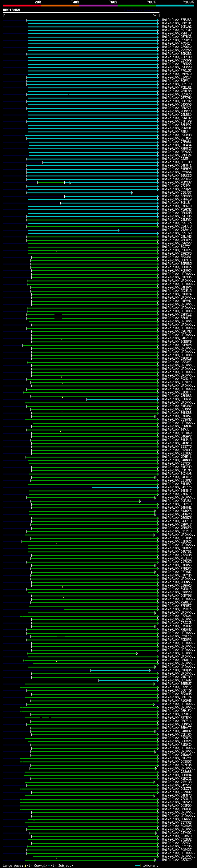Click the white query length ruler bar
The height and width of the screenshot is (868, 197).
pos(81,13)
